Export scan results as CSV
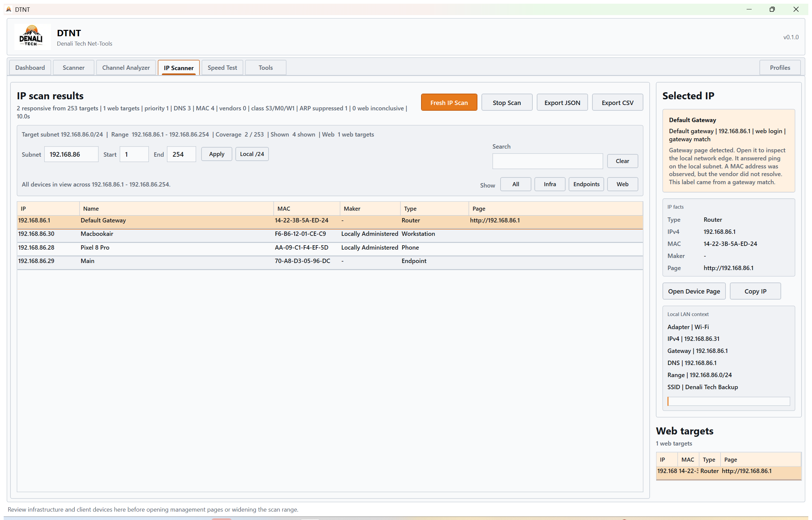This screenshot has width=812, height=520. click(617, 102)
